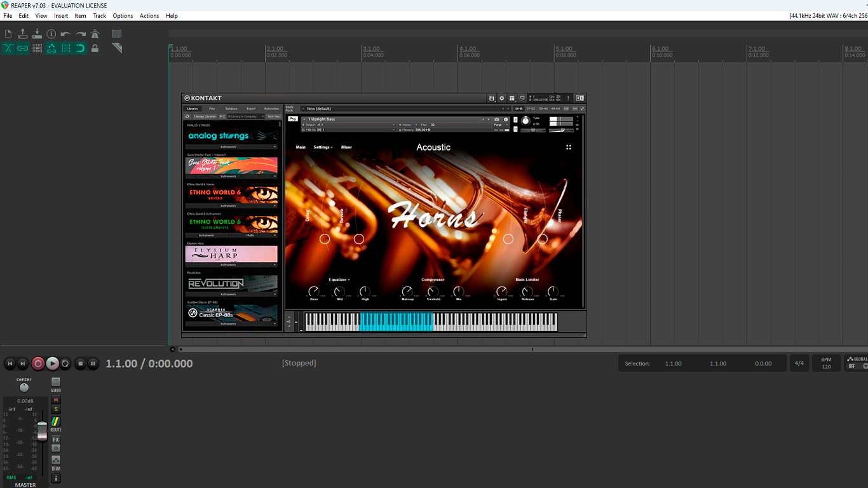Viewport: 868px width, 488px height.
Task: Open Project settings info icon
Action: coord(51,34)
